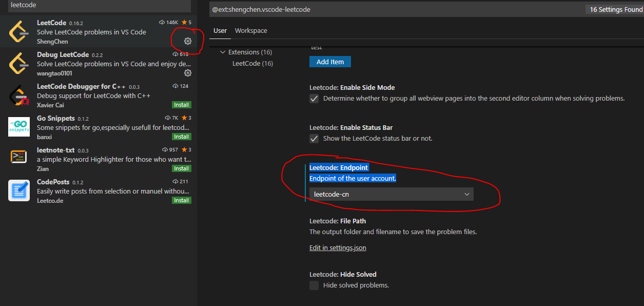Click the Add Item button
Viewport: 644px width, 306px height.
[x=330, y=61]
